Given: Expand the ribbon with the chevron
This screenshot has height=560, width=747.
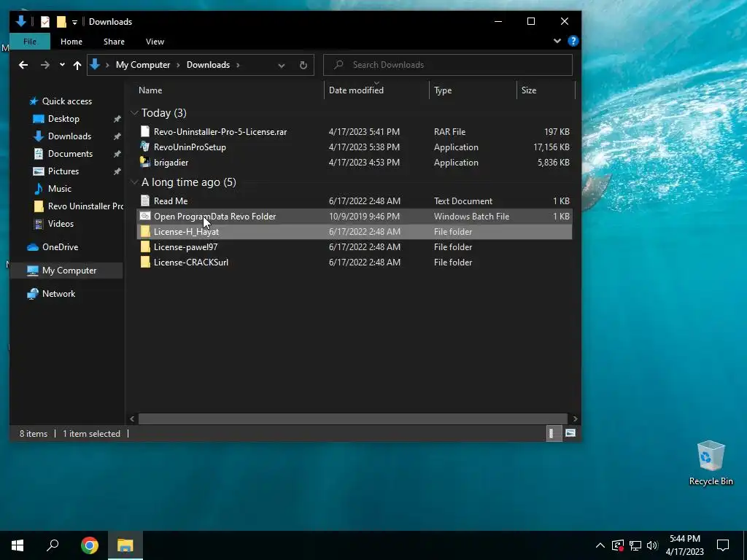Looking at the screenshot, I should coord(557,41).
